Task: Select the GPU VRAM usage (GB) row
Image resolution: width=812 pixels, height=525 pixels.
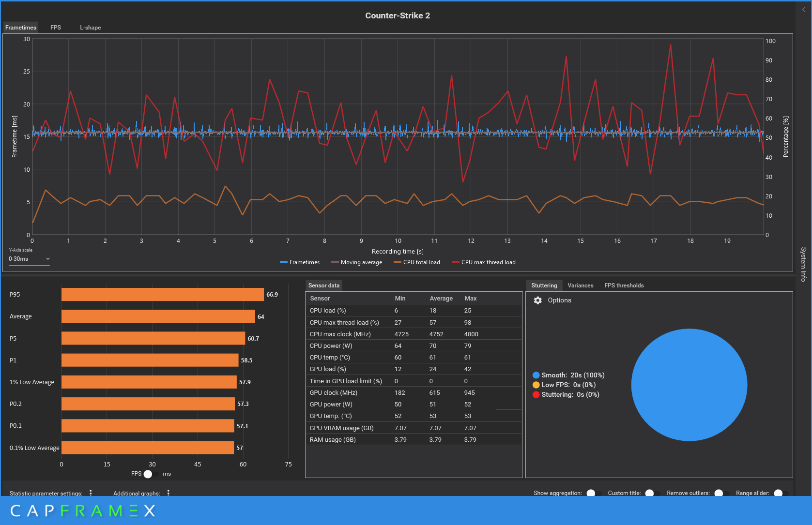Action: 414,428
